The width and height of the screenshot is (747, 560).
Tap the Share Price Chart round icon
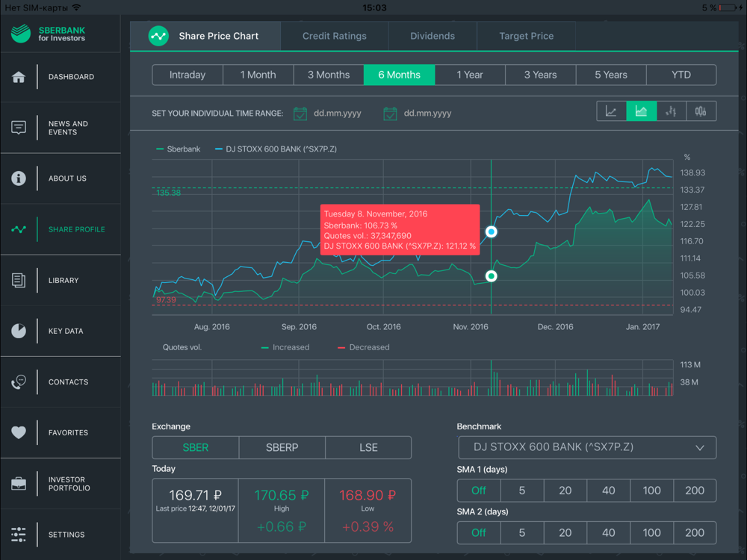coord(158,36)
